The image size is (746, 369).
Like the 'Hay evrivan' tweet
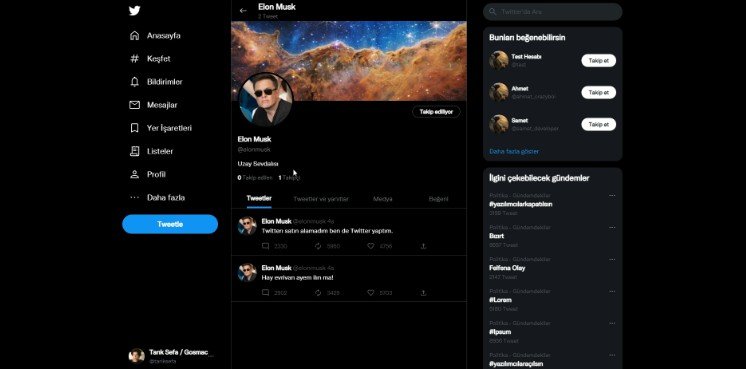point(371,293)
